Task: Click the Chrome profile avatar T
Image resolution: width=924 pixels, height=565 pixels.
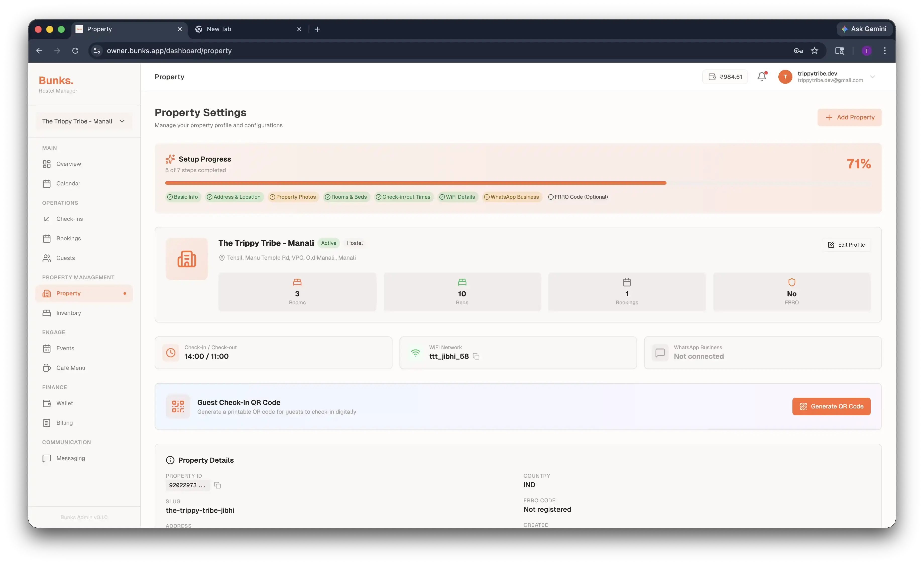Action: pyautogui.click(x=867, y=51)
